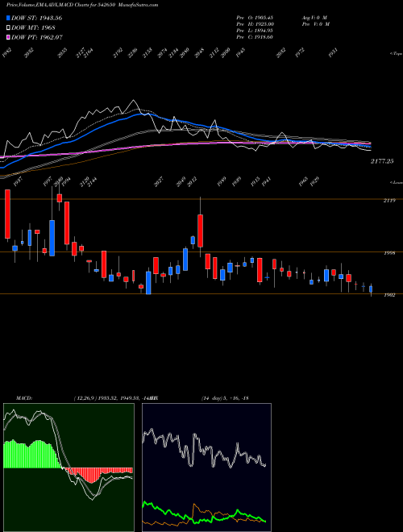Click the 'Avg V: 0 M' volume text

pos(314,17)
